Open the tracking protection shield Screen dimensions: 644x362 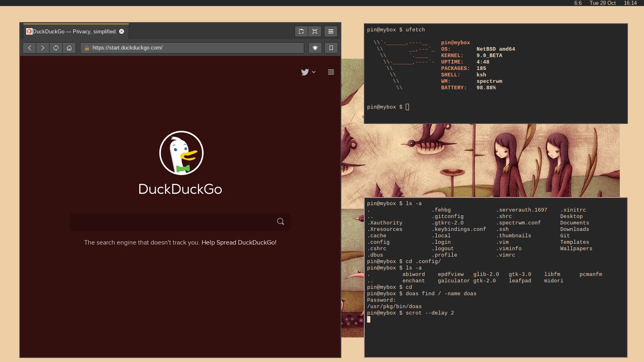coord(315,47)
